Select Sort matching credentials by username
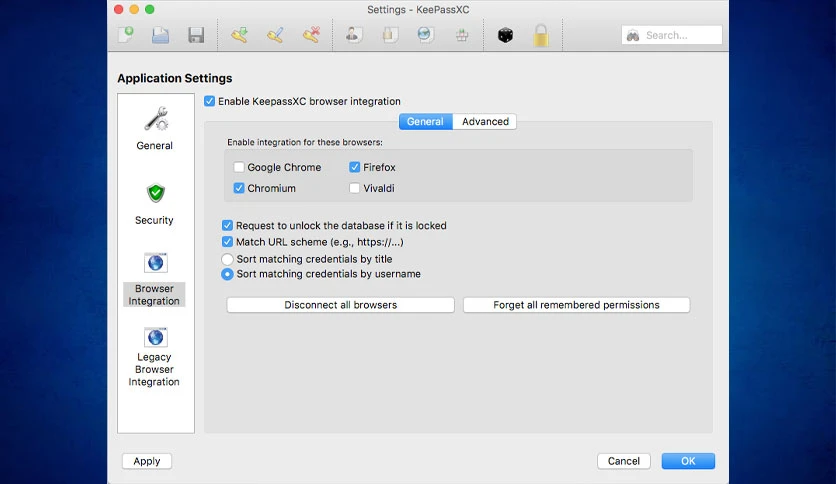Image resolution: width=836 pixels, height=484 pixels. pyautogui.click(x=227, y=274)
